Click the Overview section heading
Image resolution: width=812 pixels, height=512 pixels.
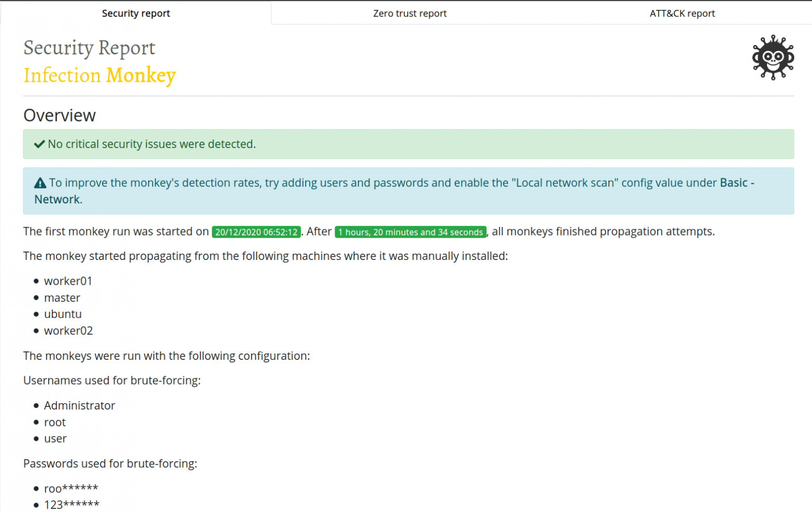click(x=59, y=115)
